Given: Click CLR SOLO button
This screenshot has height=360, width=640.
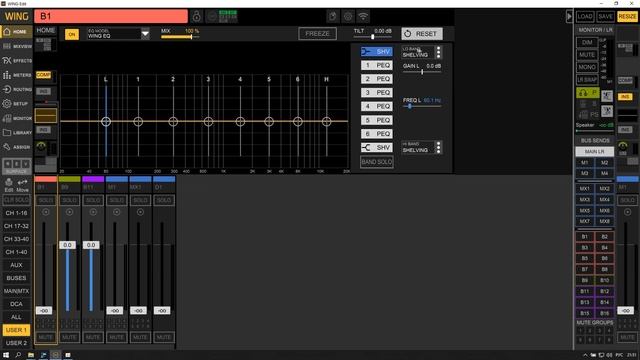Looking at the screenshot, I should (x=16, y=200).
